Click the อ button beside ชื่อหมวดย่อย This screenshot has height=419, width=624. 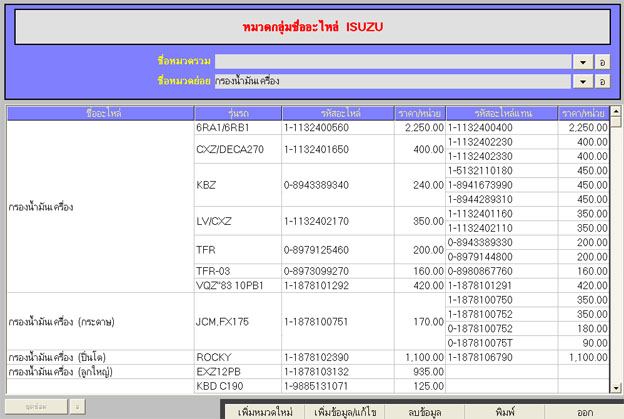pos(603,82)
